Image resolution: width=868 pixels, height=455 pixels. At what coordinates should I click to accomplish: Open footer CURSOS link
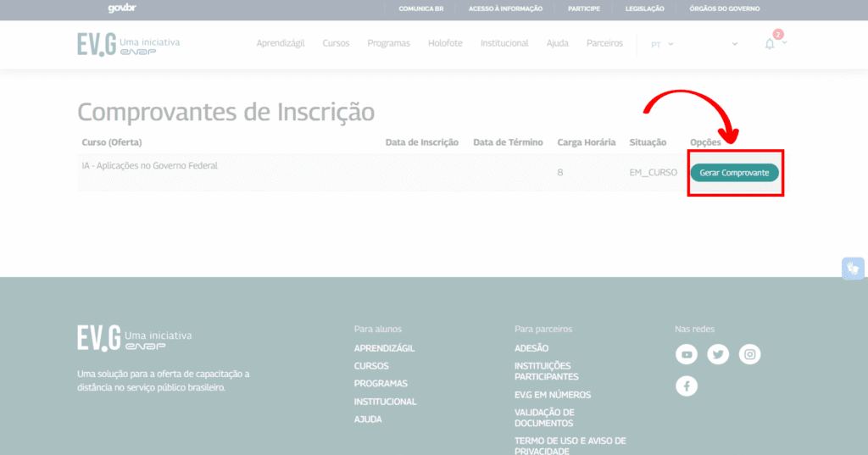(x=371, y=366)
